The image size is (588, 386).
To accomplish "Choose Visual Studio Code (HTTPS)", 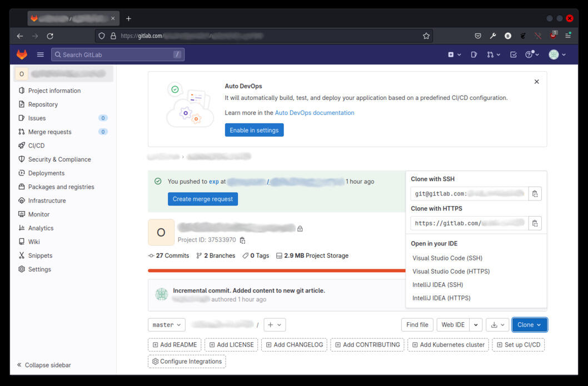I will coord(451,272).
